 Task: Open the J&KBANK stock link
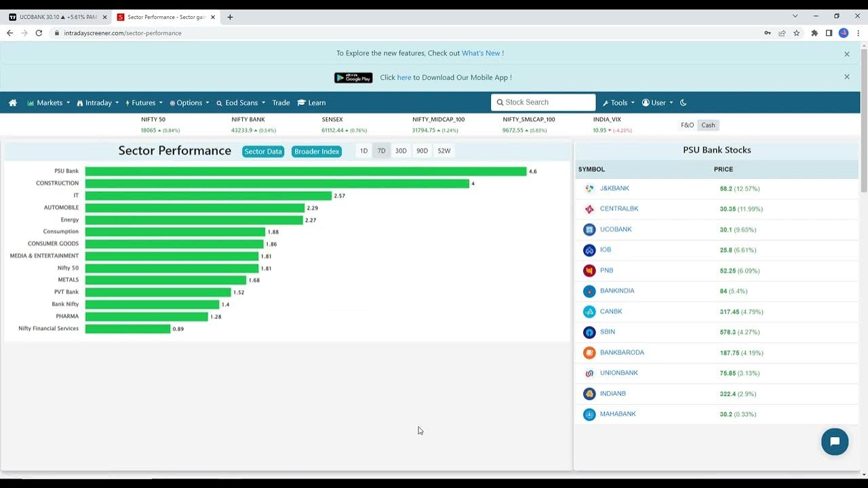pyautogui.click(x=614, y=188)
